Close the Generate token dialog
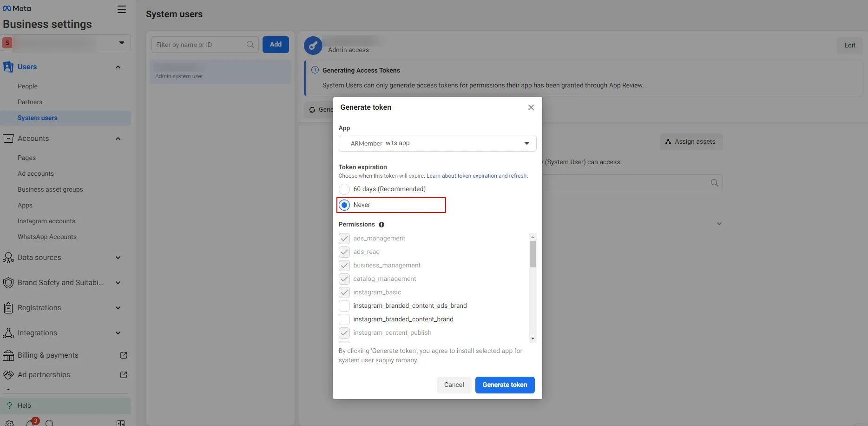868x426 pixels. tap(531, 107)
